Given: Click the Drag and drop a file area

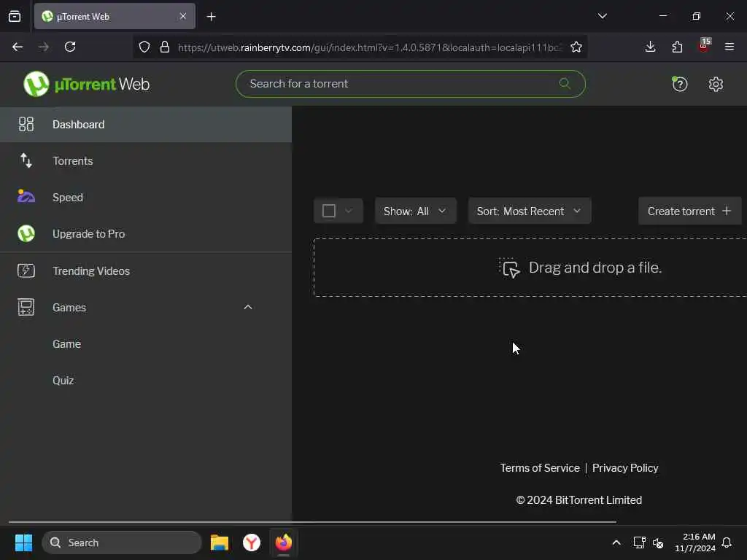Looking at the screenshot, I should point(530,268).
